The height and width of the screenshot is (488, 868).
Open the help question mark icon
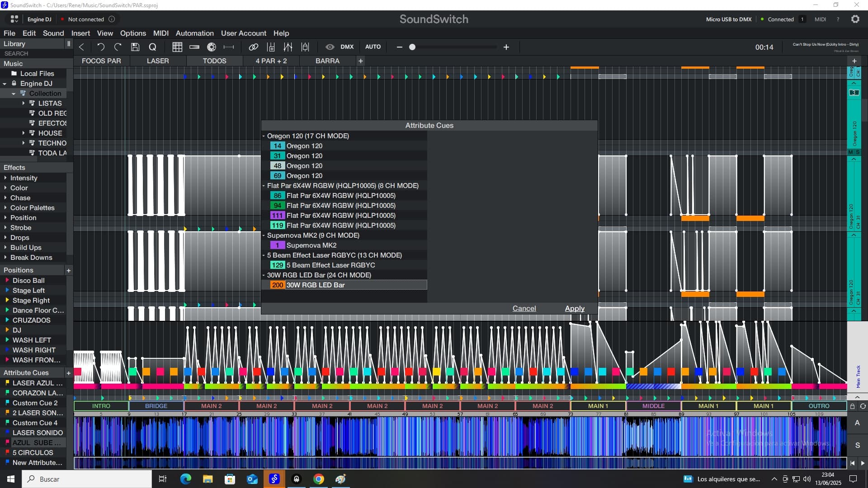pos(838,19)
